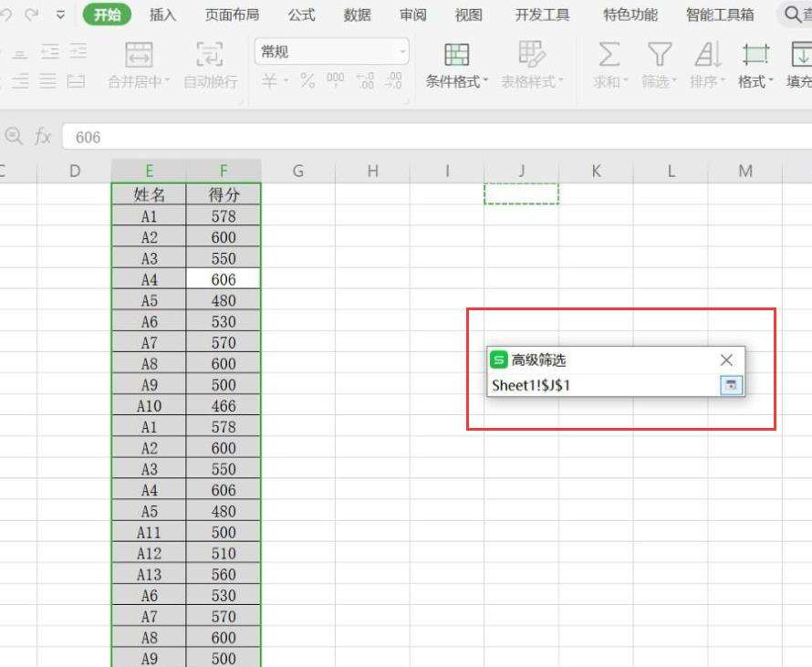Viewport: 812px width, 667px height.
Task: Open the 智能工具箱 ribbon tab
Action: coord(720,15)
